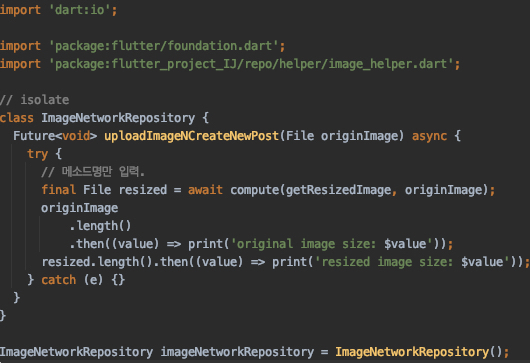Click the image_helper.dart import path
Viewport: 530px width, 363px height.
251,64
